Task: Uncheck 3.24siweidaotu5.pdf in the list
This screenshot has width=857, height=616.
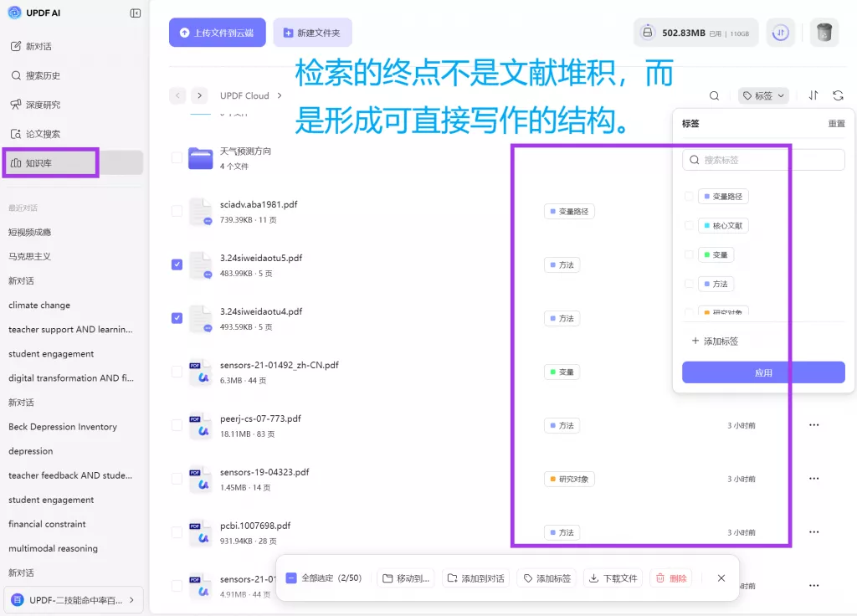Action: pyautogui.click(x=177, y=264)
